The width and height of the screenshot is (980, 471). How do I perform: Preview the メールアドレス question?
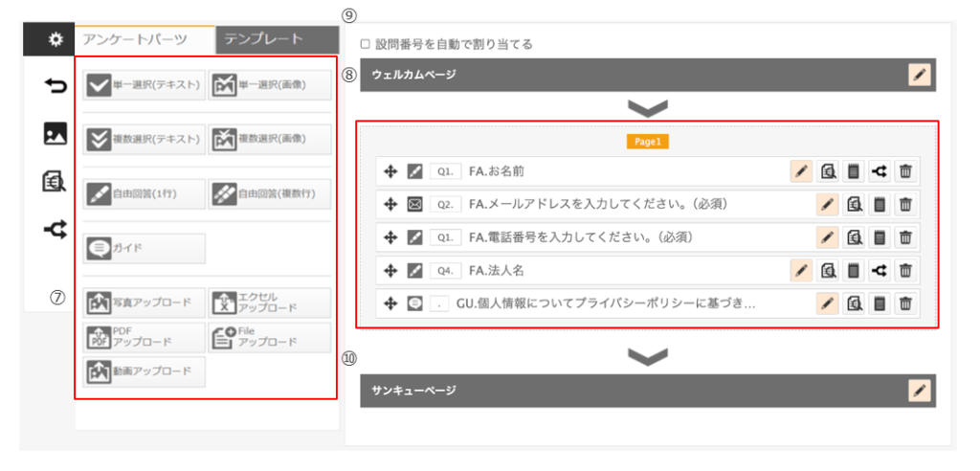click(x=855, y=205)
